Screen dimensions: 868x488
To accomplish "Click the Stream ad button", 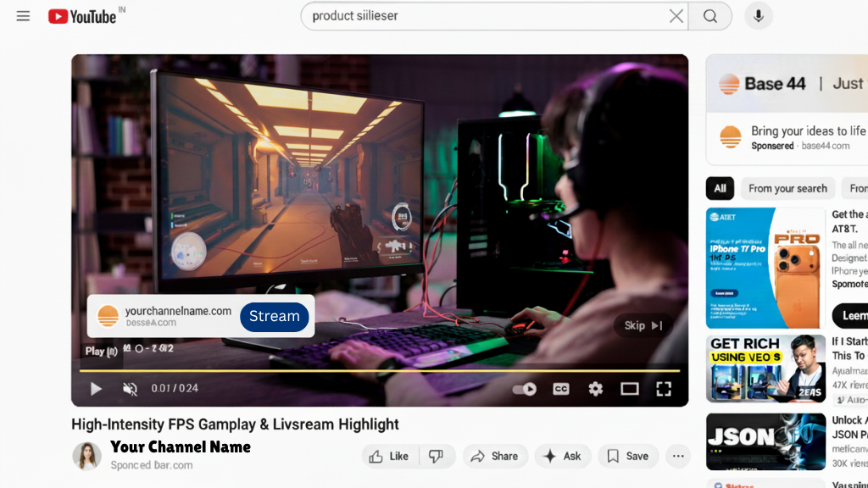I will [274, 317].
